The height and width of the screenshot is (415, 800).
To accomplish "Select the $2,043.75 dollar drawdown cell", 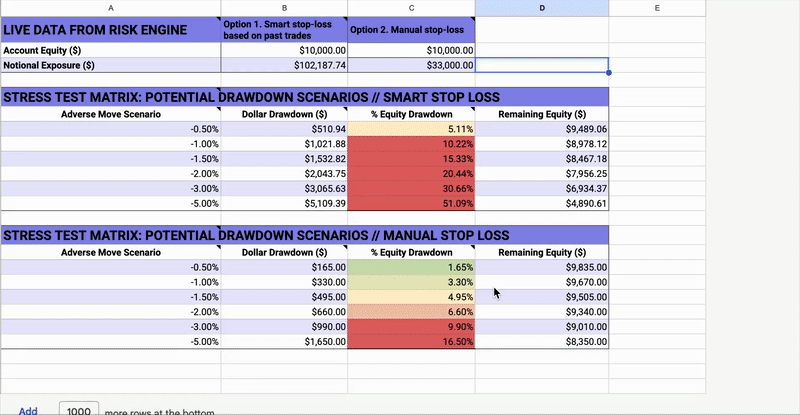I will point(284,174).
